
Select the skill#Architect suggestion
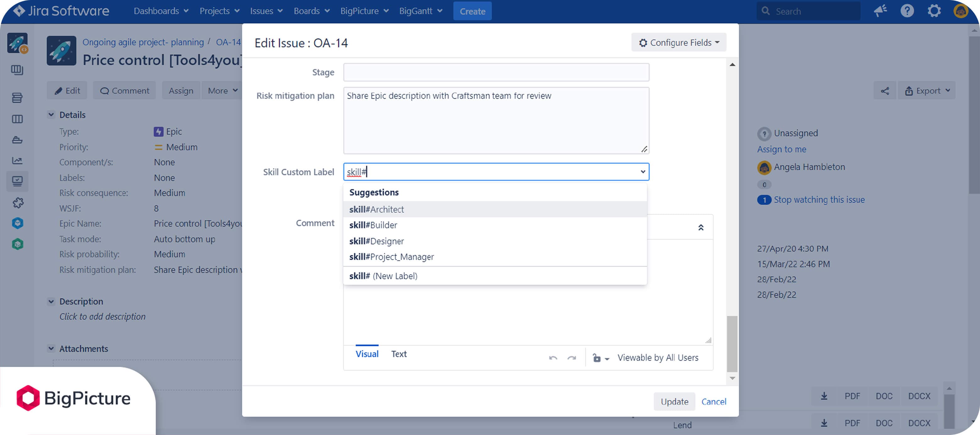[x=495, y=209]
